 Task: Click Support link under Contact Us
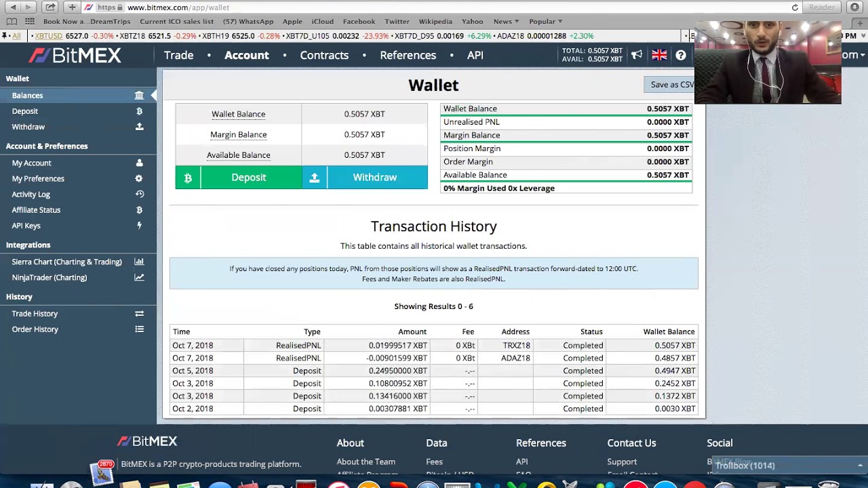coord(622,462)
